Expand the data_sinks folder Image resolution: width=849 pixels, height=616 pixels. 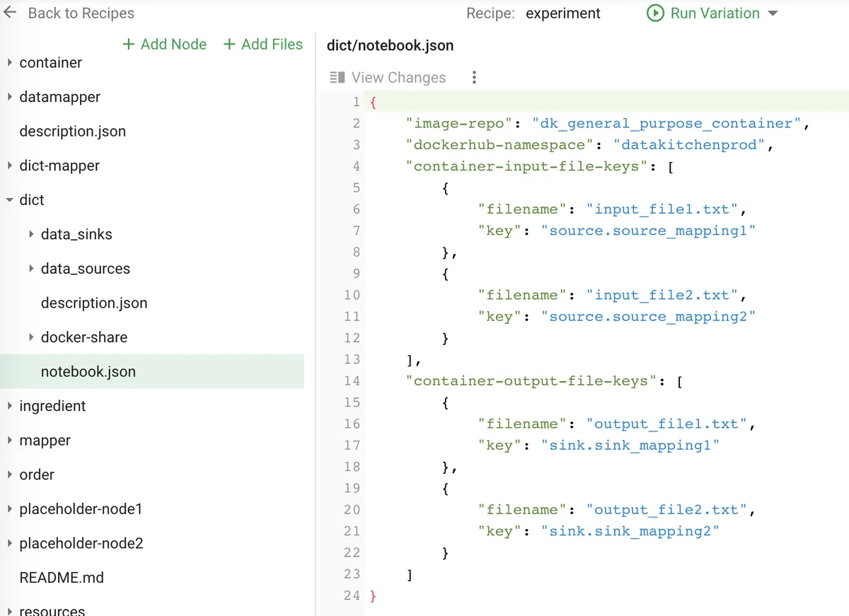pyautogui.click(x=31, y=234)
